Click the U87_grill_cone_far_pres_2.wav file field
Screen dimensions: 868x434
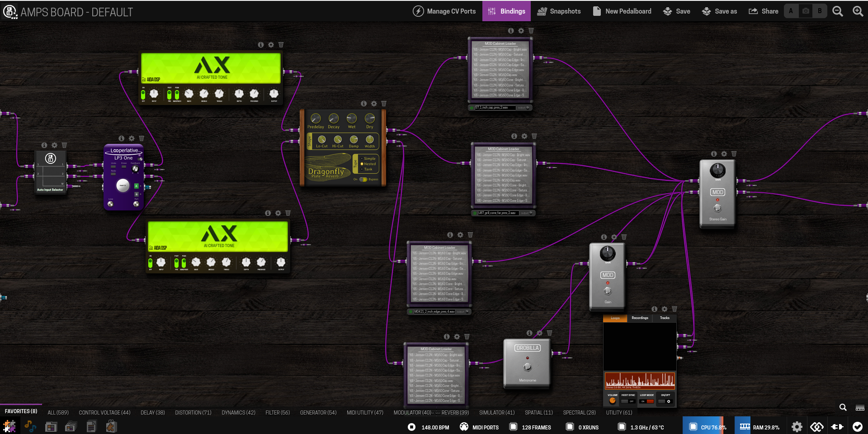click(x=499, y=213)
